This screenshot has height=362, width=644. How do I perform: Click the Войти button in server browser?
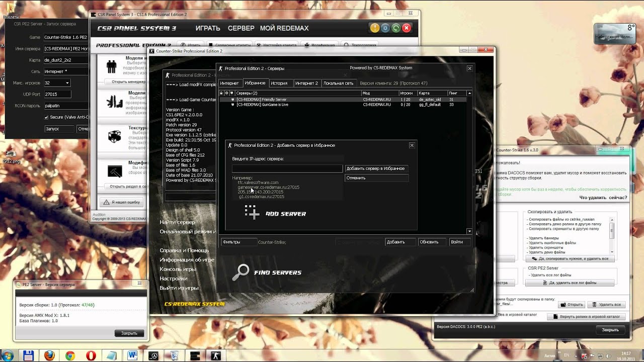(x=459, y=242)
